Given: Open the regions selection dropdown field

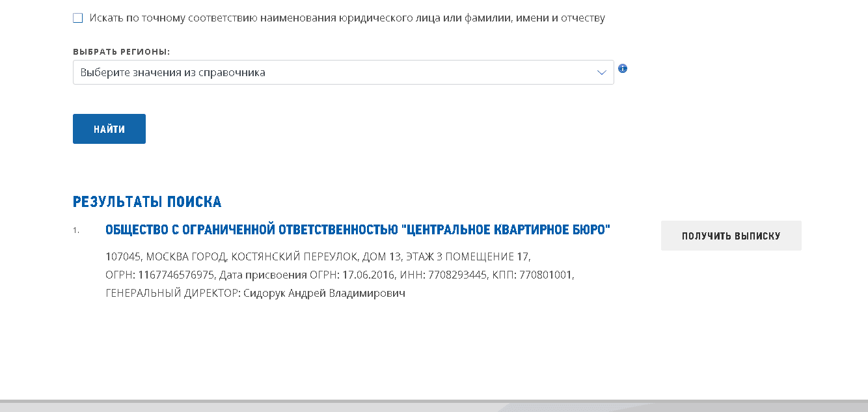Looking at the screenshot, I should click(332, 72).
